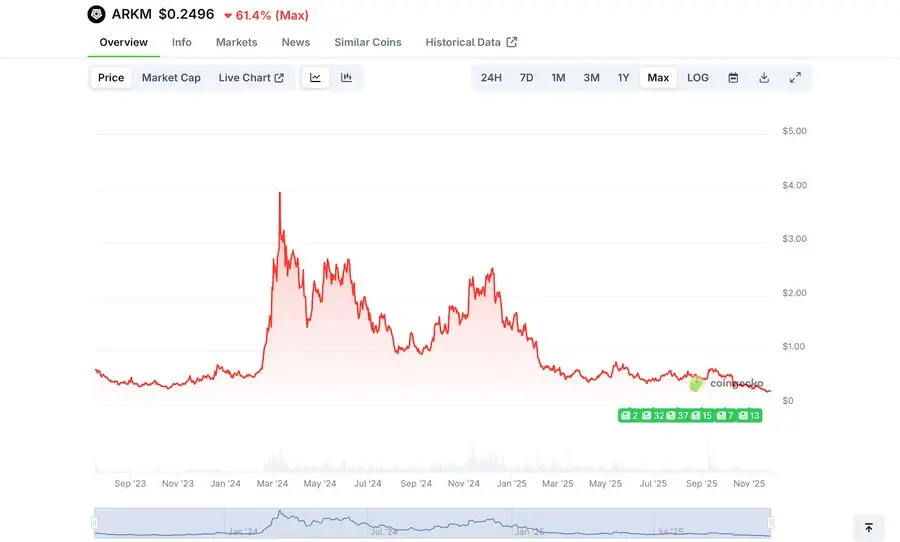Click the ARKM coin logo icon
900x542 pixels.
click(x=96, y=14)
